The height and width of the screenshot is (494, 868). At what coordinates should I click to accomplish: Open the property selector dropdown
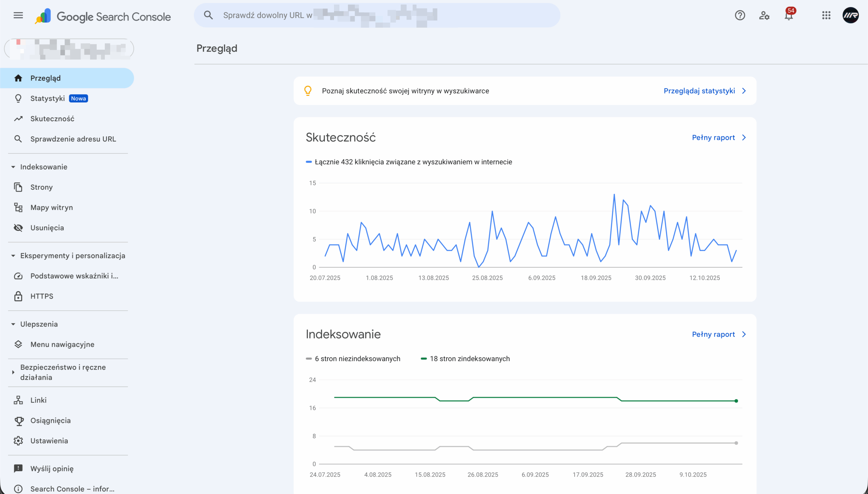[x=69, y=49]
